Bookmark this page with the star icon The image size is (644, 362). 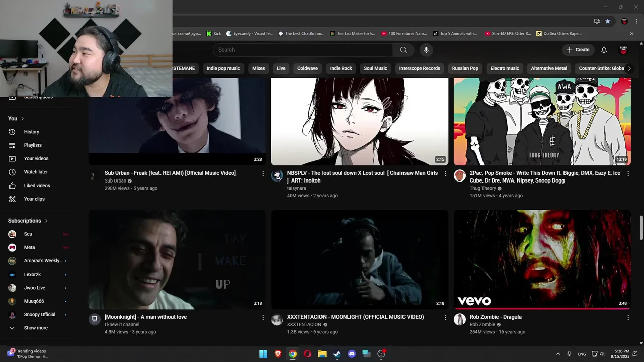click(x=608, y=21)
